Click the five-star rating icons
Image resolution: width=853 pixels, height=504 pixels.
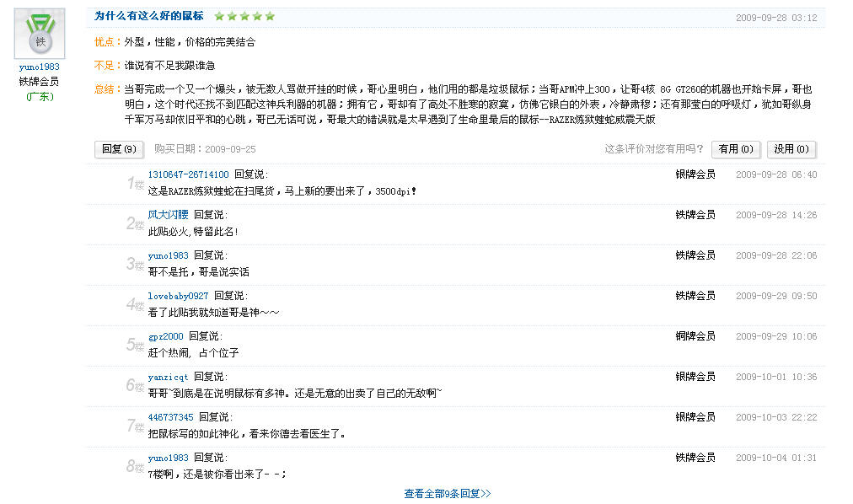(244, 16)
